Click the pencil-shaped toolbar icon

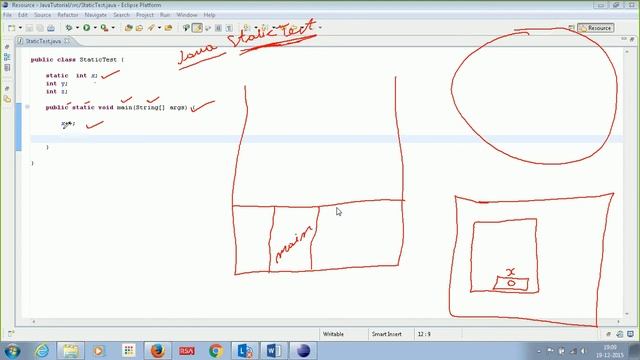pyautogui.click(x=151, y=28)
